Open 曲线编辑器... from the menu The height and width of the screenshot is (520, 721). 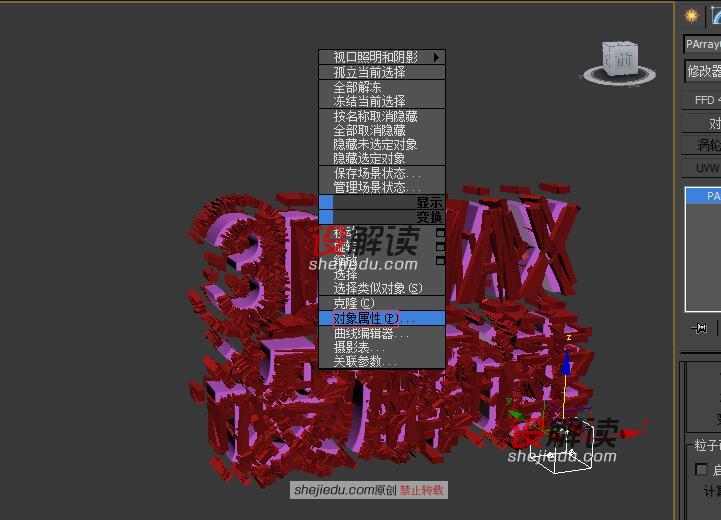pos(382,333)
